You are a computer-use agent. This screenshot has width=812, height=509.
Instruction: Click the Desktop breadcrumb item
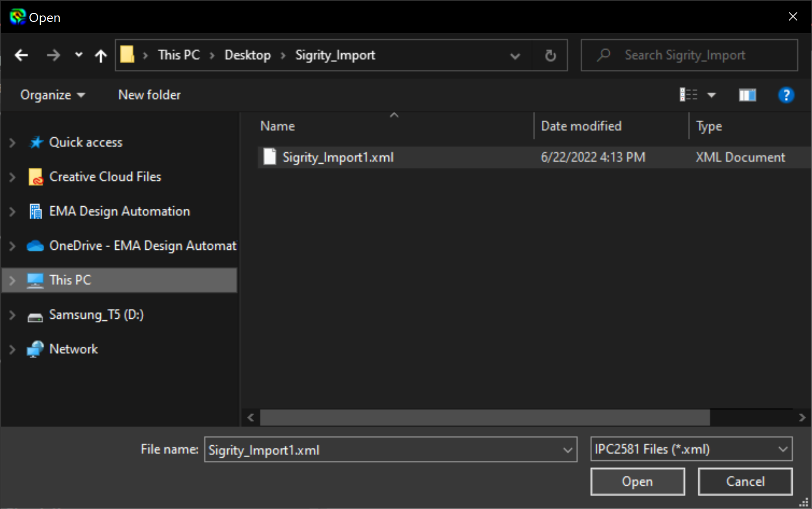coord(247,55)
